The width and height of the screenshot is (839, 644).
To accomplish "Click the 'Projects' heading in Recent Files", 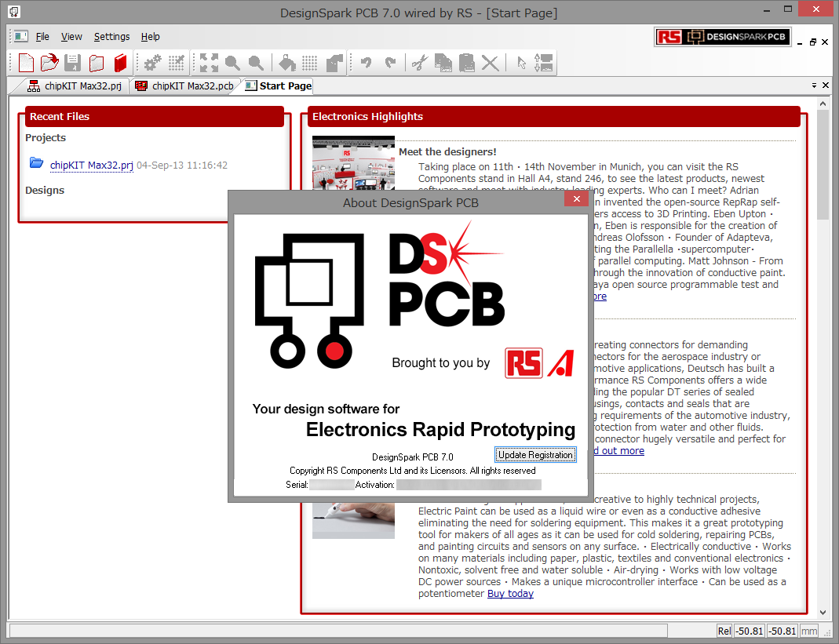I will 46,138.
